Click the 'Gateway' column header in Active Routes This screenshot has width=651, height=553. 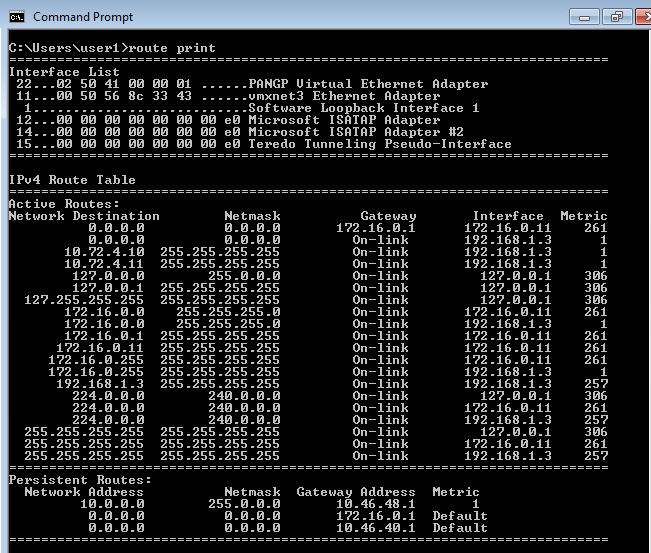click(x=388, y=216)
